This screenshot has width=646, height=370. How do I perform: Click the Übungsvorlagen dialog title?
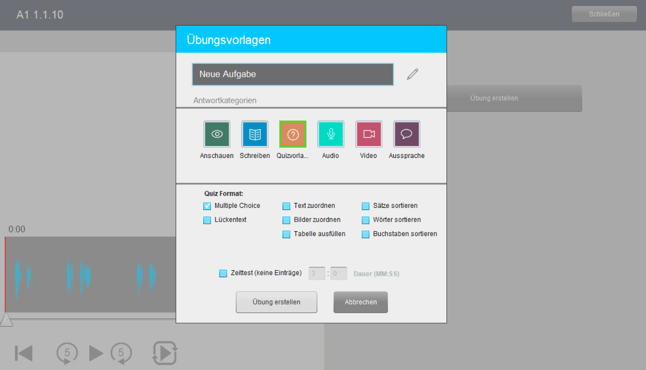[x=229, y=40]
